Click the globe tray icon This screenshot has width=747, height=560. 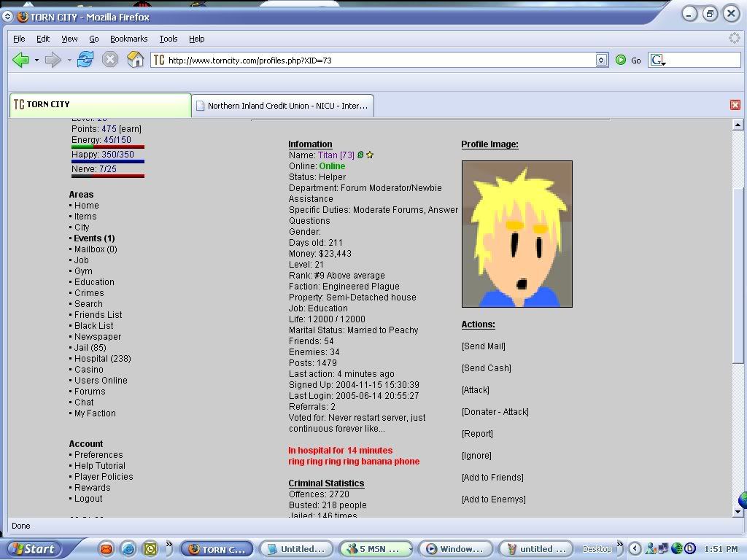pos(676,549)
